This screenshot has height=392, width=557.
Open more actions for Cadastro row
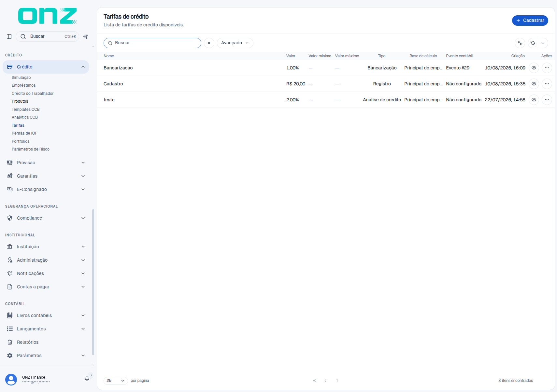pos(547,84)
